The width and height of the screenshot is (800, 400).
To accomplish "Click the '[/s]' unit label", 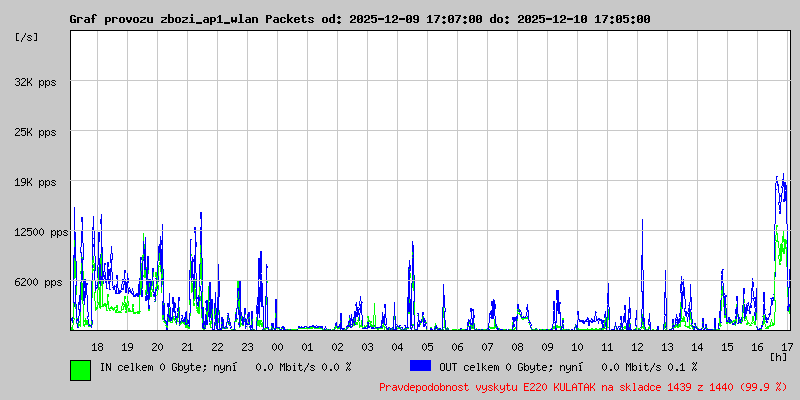I will click(27, 37).
